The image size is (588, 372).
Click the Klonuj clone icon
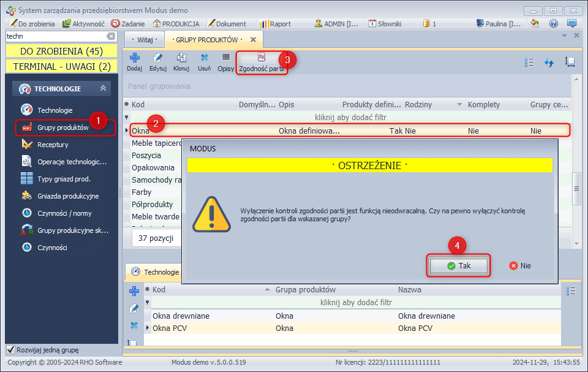(x=181, y=59)
